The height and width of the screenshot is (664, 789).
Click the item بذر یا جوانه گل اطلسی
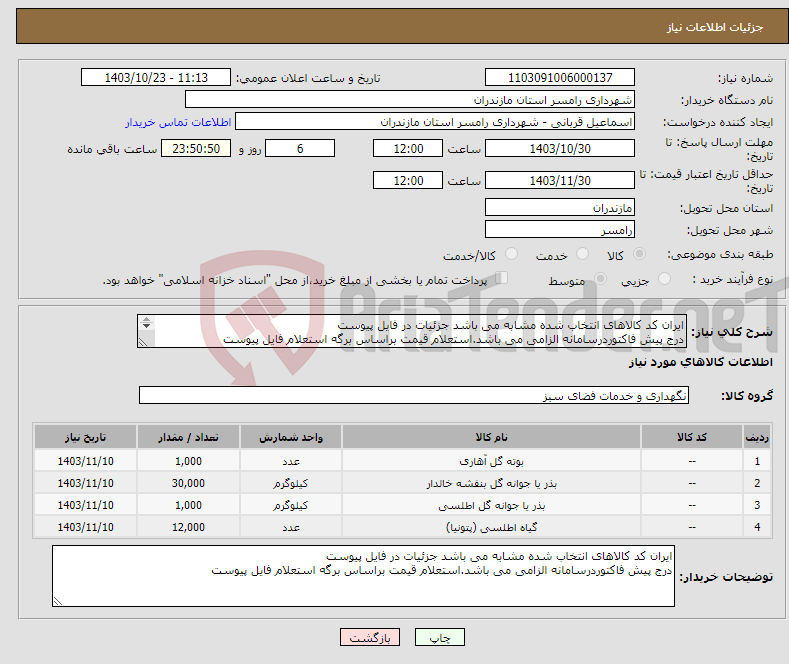(x=491, y=506)
